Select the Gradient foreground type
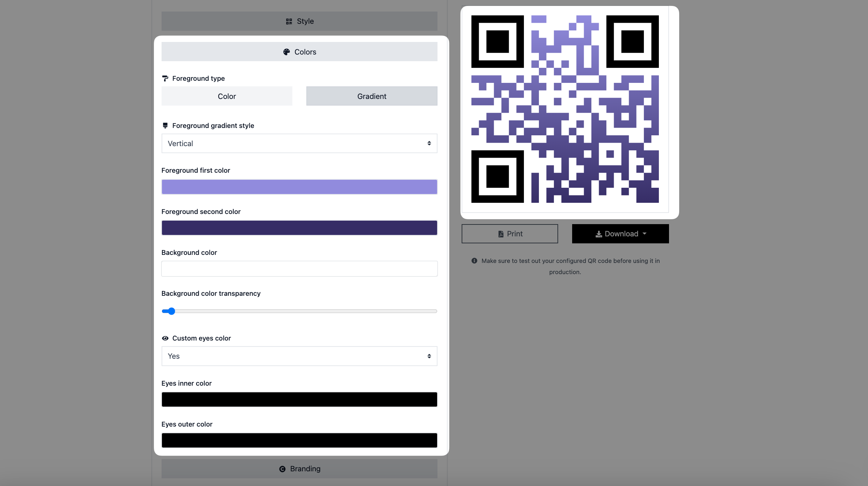 coord(371,96)
